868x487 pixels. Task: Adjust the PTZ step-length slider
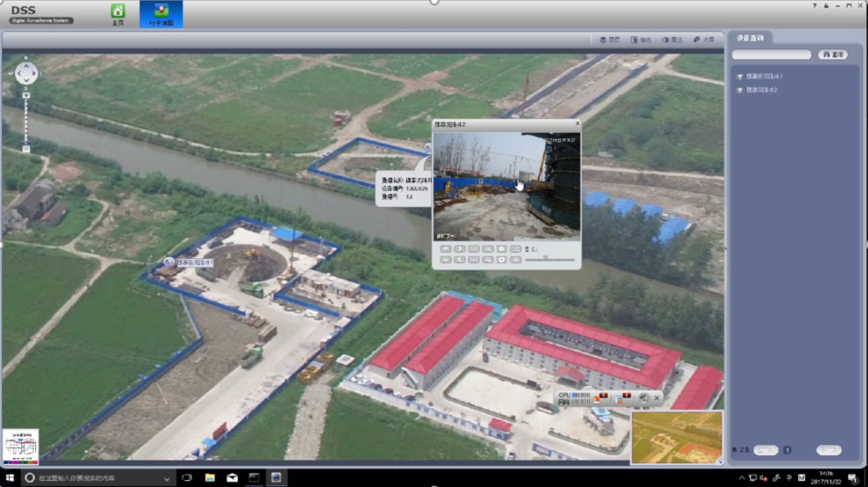tap(550, 259)
